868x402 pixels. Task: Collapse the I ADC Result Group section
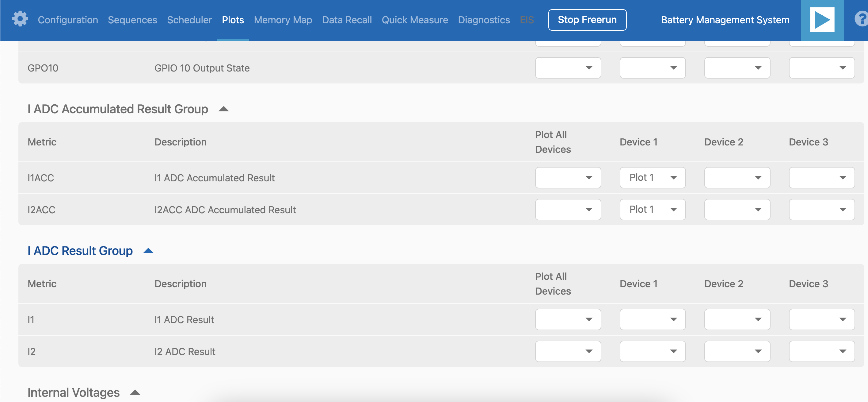click(x=148, y=250)
